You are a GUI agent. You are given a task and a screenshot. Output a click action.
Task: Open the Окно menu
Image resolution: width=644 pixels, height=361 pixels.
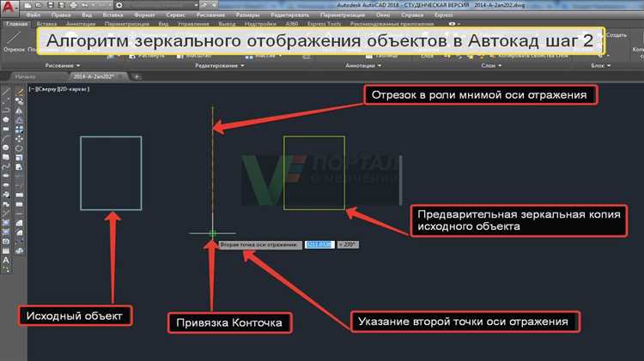(383, 15)
